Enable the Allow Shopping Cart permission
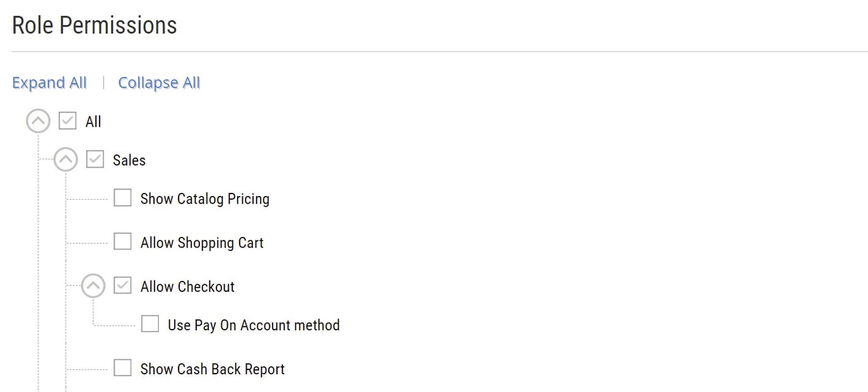 (122, 241)
